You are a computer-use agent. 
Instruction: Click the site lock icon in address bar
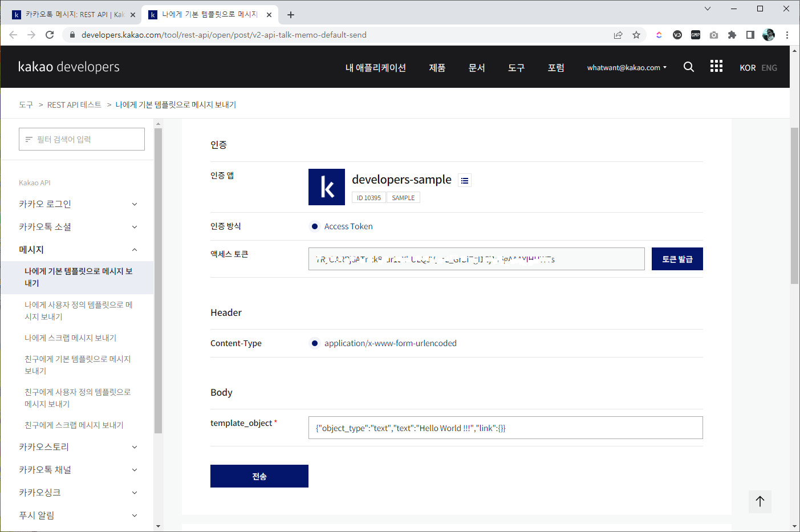(72, 35)
